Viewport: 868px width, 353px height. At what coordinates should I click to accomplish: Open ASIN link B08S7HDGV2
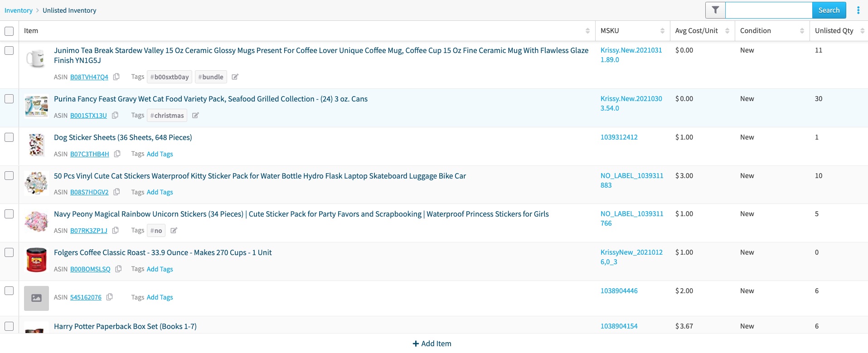(89, 192)
